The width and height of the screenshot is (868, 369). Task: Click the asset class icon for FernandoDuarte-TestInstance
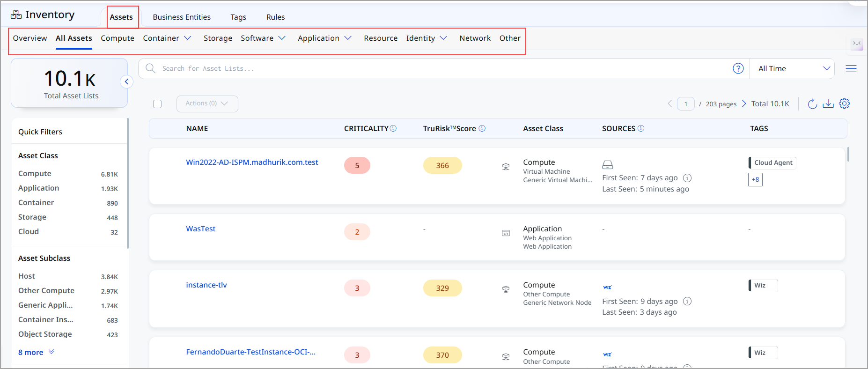point(506,356)
